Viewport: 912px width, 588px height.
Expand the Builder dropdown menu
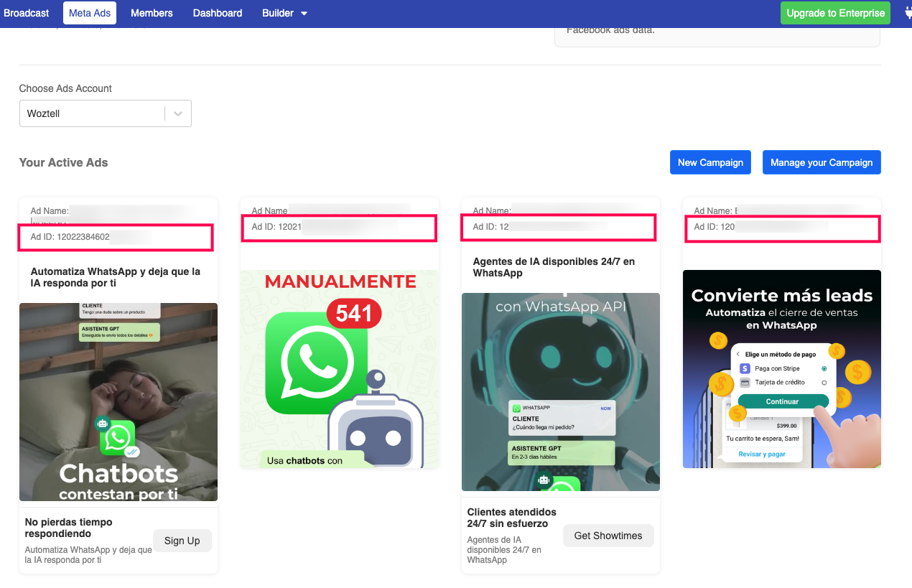[x=284, y=13]
